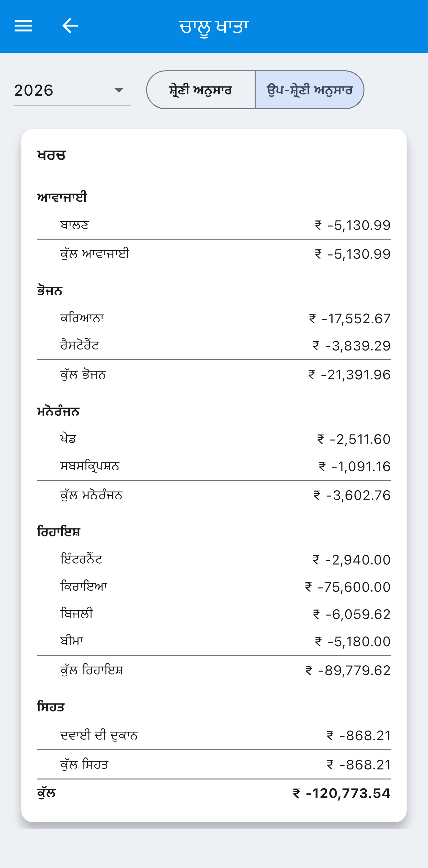Go back using the arrow icon
428x868 pixels.
pyautogui.click(x=70, y=26)
